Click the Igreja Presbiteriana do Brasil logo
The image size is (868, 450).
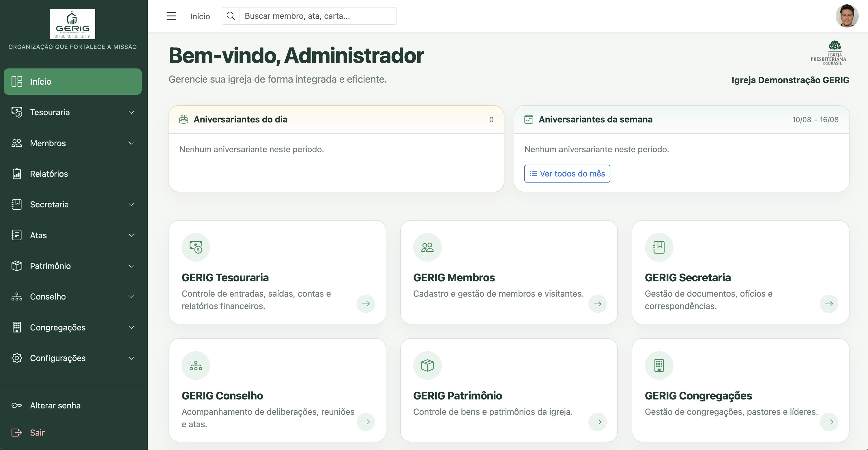[828, 53]
